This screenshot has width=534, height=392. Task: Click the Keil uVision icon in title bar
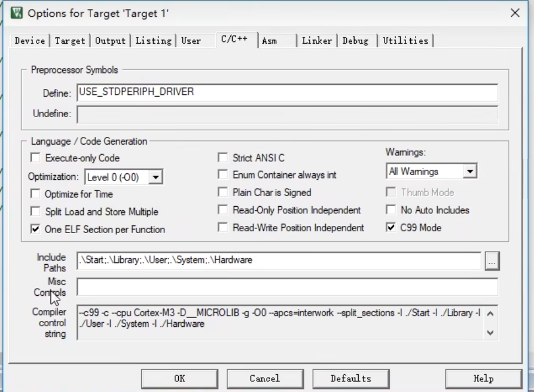pos(16,13)
